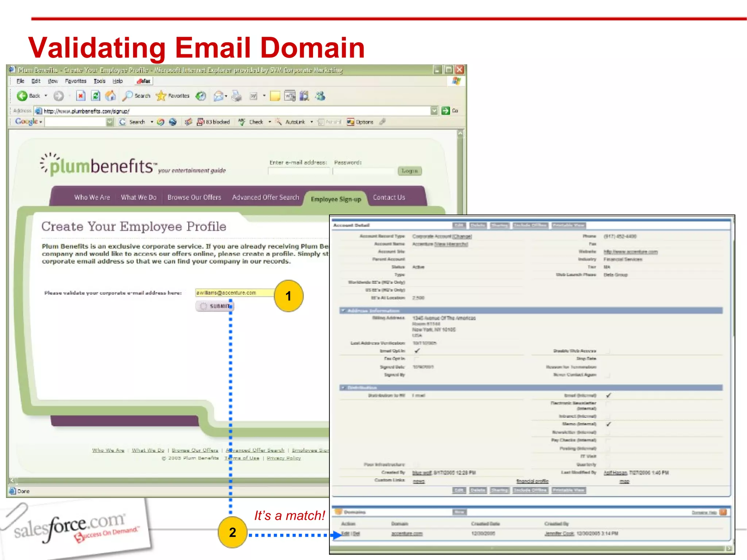Screen dimensions: 747x560
Task: Toggle the Email (Internal) checkmark
Action: [x=608, y=395]
